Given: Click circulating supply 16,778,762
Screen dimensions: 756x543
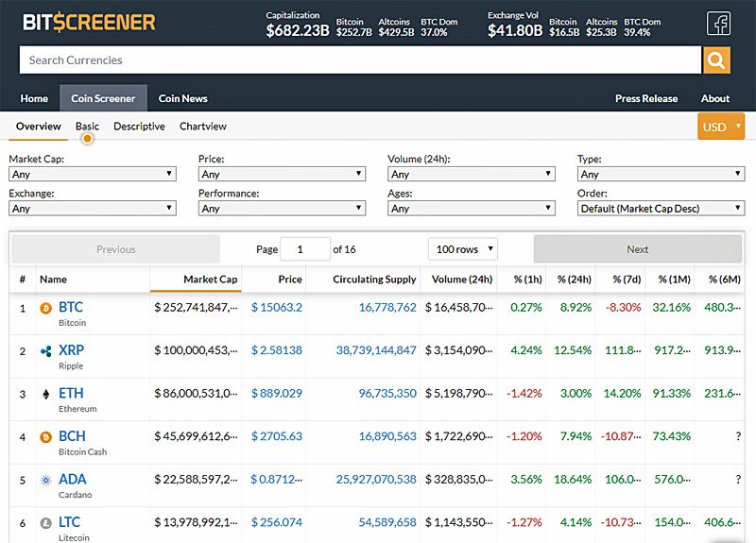Looking at the screenshot, I should tap(387, 308).
